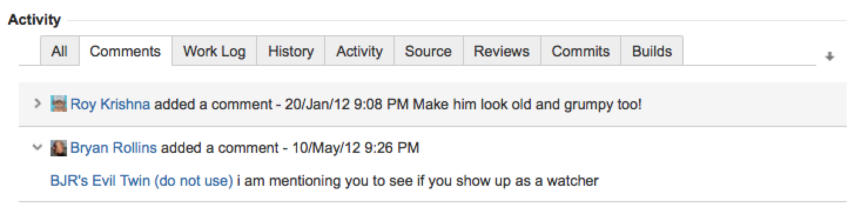Collapse Bryan Rollins' comment
This screenshot has height=214, width=868.
(38, 148)
